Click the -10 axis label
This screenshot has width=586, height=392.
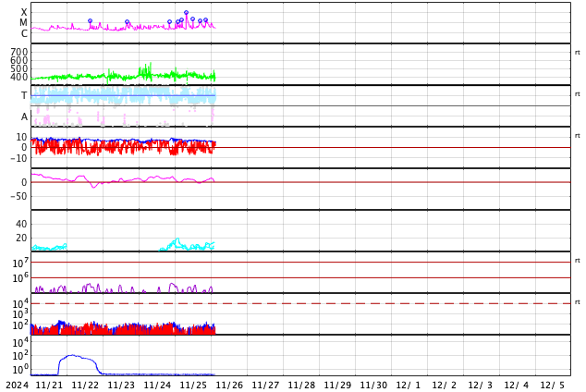[x=18, y=158]
